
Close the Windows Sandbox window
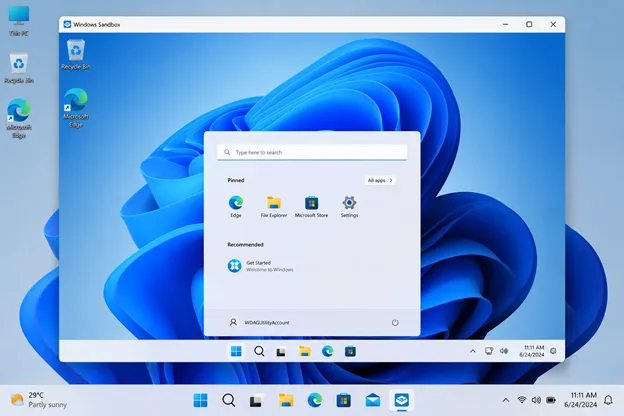[x=553, y=24]
